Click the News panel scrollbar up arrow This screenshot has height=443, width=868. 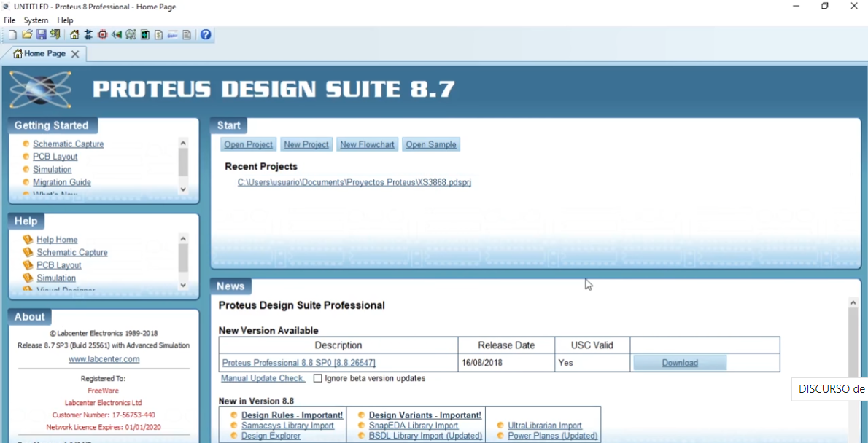pyautogui.click(x=853, y=302)
